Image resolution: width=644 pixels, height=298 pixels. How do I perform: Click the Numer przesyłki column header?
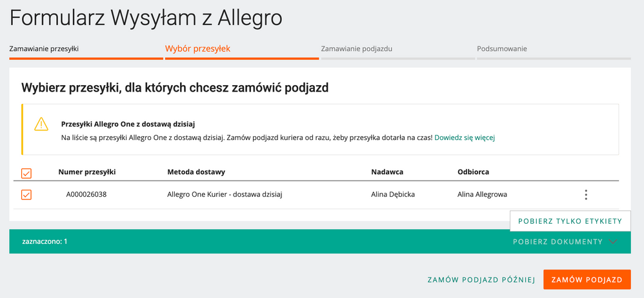pos(87,172)
